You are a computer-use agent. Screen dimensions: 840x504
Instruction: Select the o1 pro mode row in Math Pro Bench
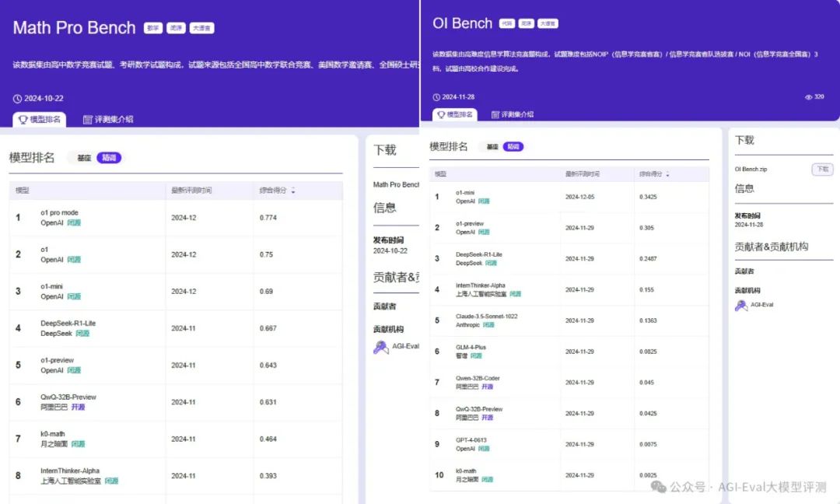176,218
